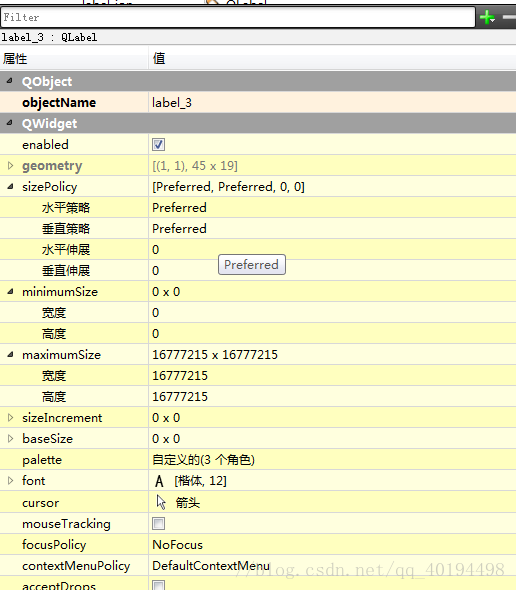Click the maximumSize value 16777215 x 16777215
Screen dimensions: 516x590
pyautogui.click(x=215, y=354)
